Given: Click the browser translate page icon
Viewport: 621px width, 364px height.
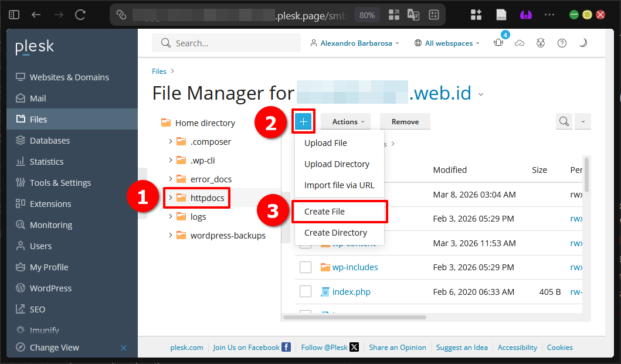Looking at the screenshot, I should coord(413,15).
